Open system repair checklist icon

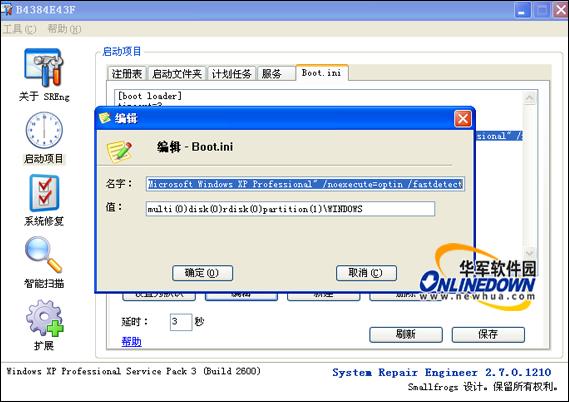pos(44,193)
